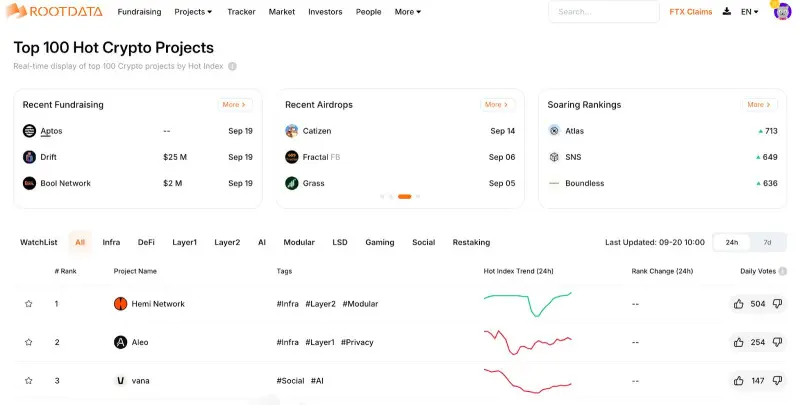Viewport: 800px width, 405px height.
Task: Open the More navigation dropdown
Action: pyautogui.click(x=407, y=12)
